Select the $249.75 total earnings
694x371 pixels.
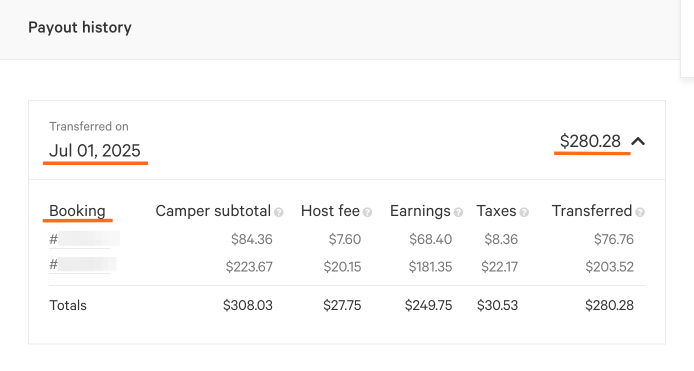click(x=428, y=305)
